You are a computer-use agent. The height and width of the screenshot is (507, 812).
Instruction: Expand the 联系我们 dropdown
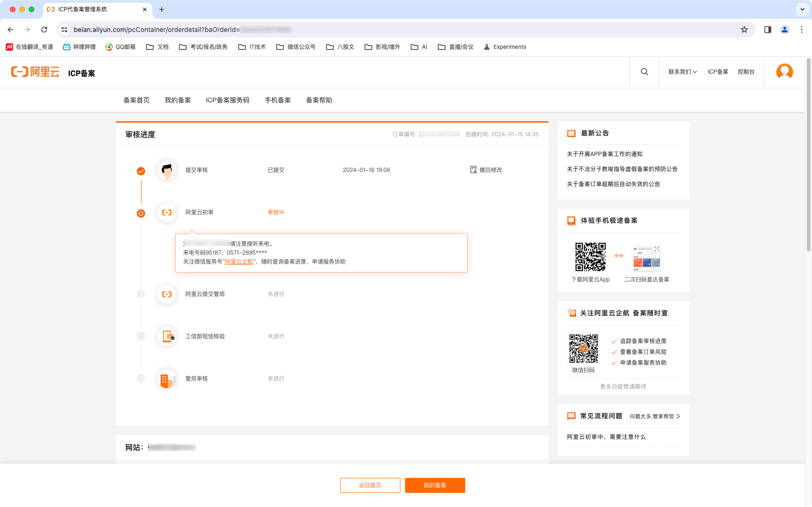(x=682, y=72)
